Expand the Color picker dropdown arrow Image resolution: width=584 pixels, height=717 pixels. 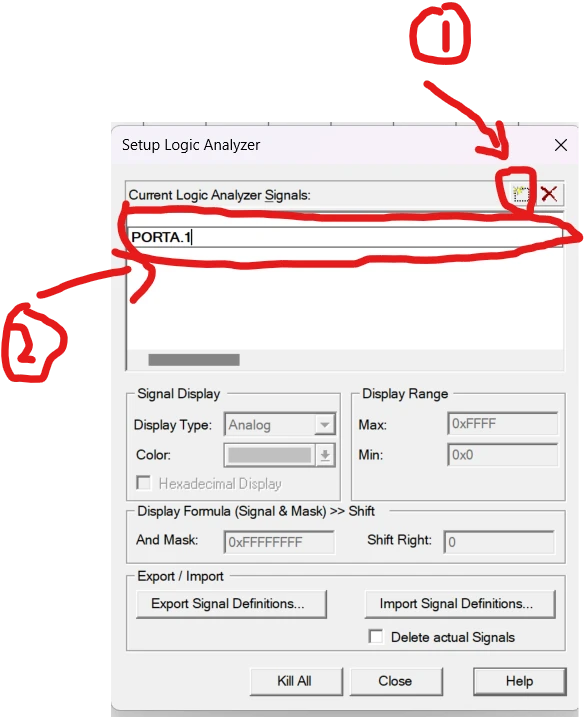325,455
